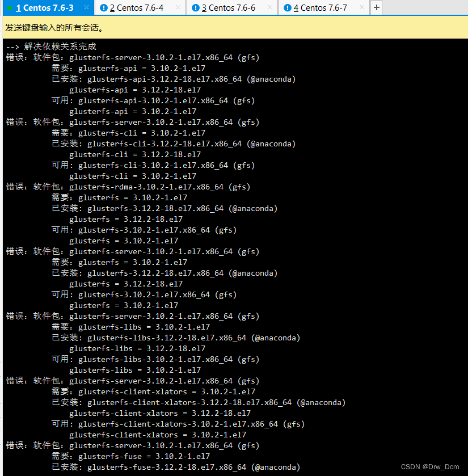
Task: Click the blue alert icon on Centos 7.6-4 tab
Action: 103,8
